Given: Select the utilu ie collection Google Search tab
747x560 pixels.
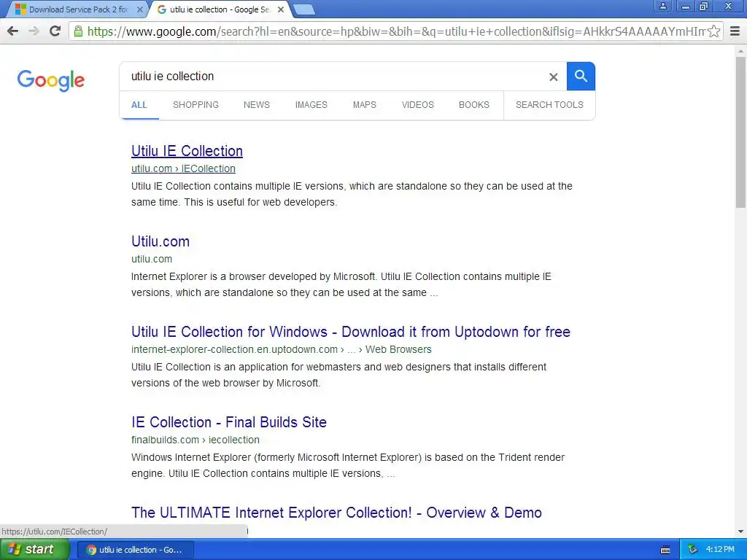Looking at the screenshot, I should (x=219, y=9).
